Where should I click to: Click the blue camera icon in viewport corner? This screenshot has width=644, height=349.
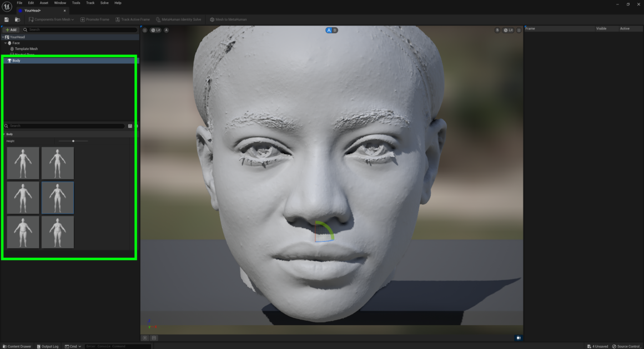coord(519,338)
